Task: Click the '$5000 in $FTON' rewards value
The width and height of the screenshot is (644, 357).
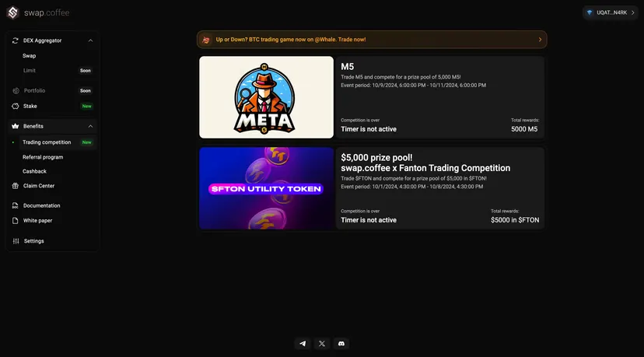Action: coord(515,220)
